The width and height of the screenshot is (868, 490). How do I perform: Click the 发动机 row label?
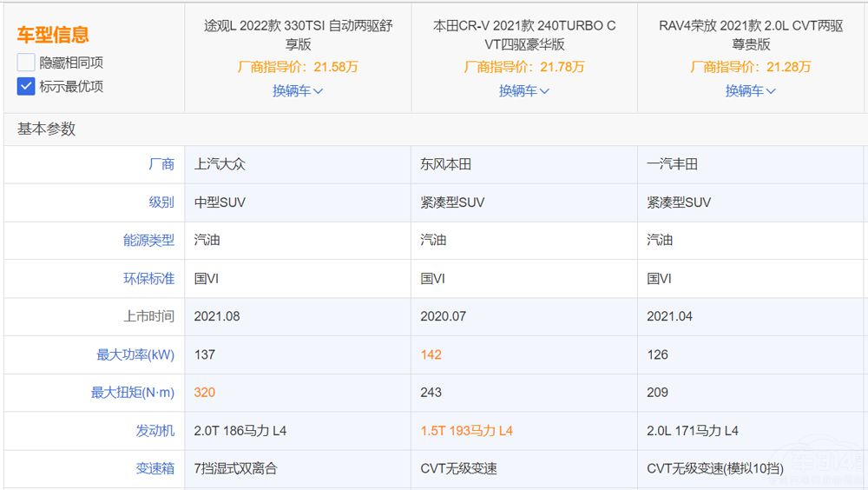155,430
